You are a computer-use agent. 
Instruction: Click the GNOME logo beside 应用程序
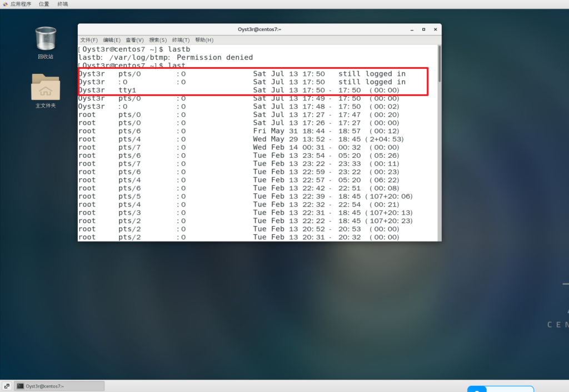click(5, 4)
